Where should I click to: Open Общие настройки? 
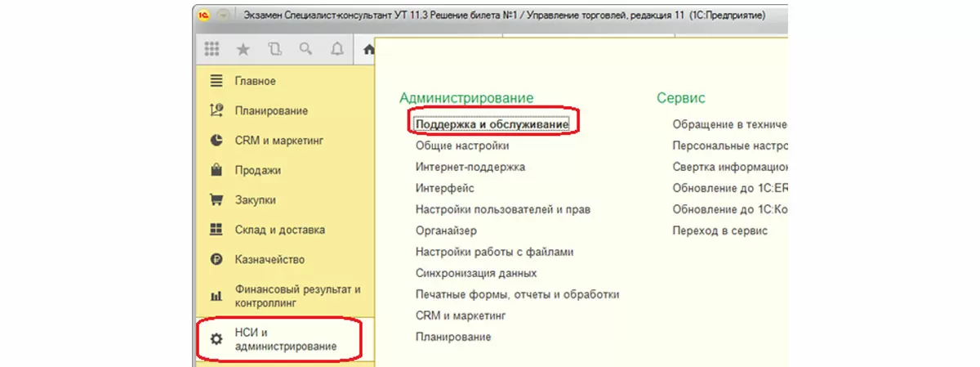click(x=462, y=145)
